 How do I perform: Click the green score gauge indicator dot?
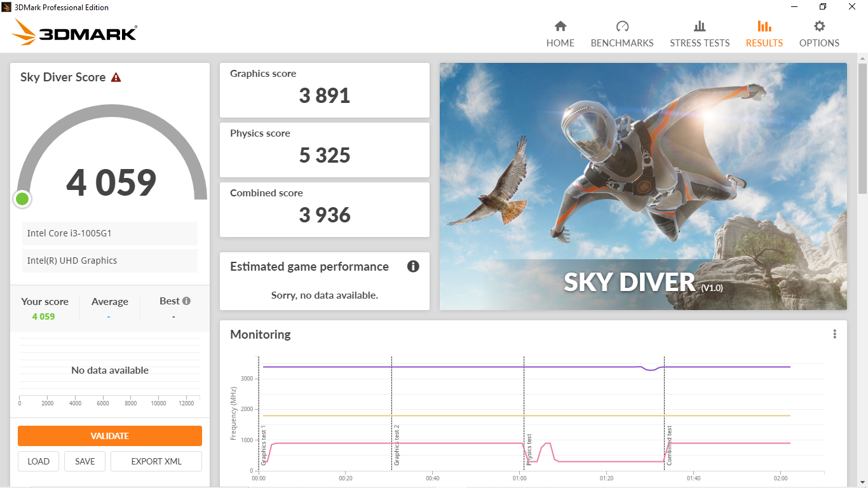[x=22, y=199]
